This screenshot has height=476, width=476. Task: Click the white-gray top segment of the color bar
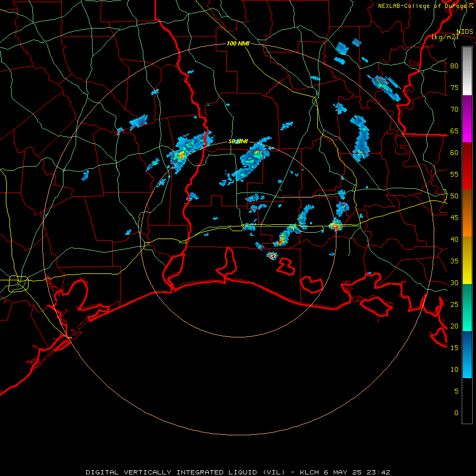coord(467,71)
